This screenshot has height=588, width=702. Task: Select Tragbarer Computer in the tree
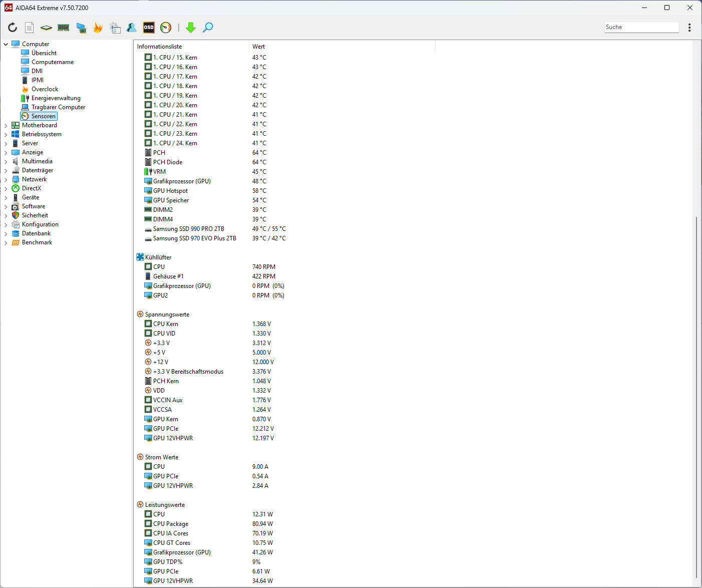58,107
